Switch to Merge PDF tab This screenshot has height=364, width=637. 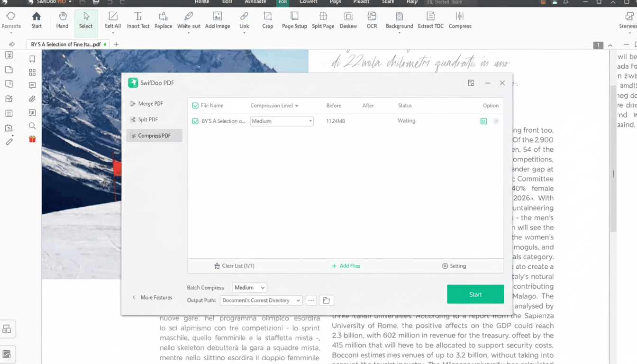coord(150,104)
